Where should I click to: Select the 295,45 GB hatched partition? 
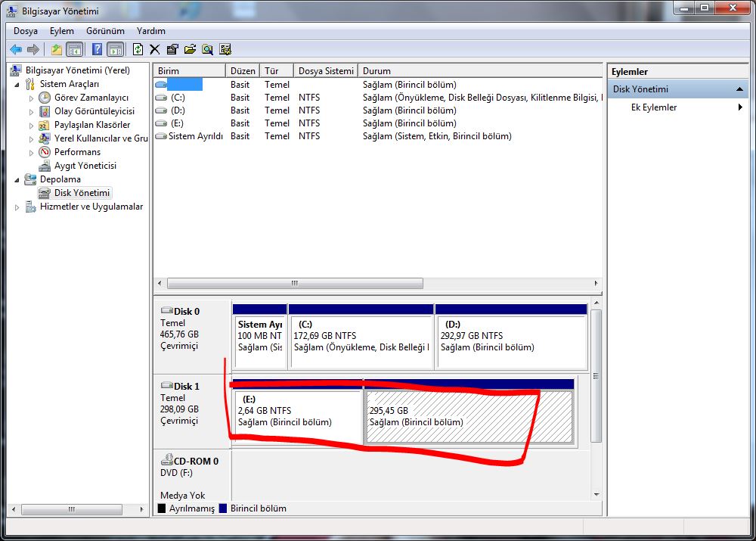tap(469, 416)
